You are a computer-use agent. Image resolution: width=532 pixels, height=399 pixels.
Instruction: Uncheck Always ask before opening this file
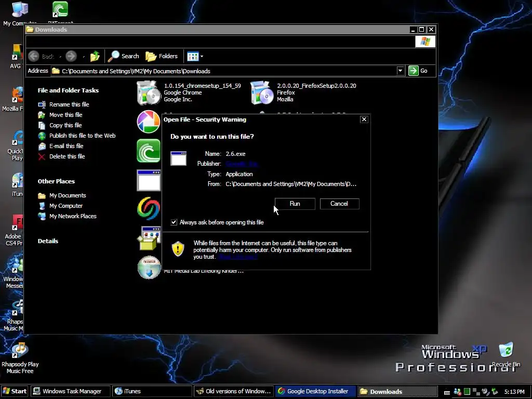tap(174, 222)
